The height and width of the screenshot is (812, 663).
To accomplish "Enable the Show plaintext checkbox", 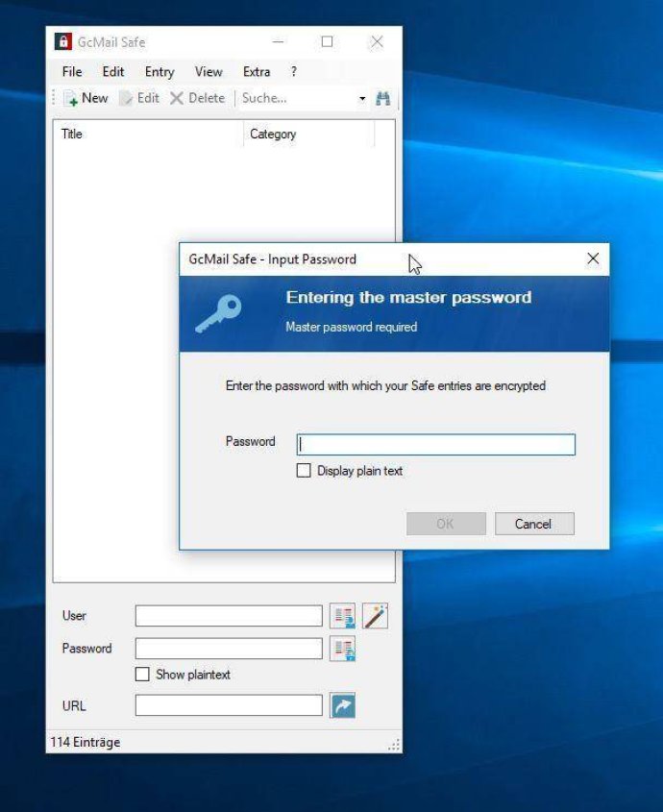I will 142,675.
